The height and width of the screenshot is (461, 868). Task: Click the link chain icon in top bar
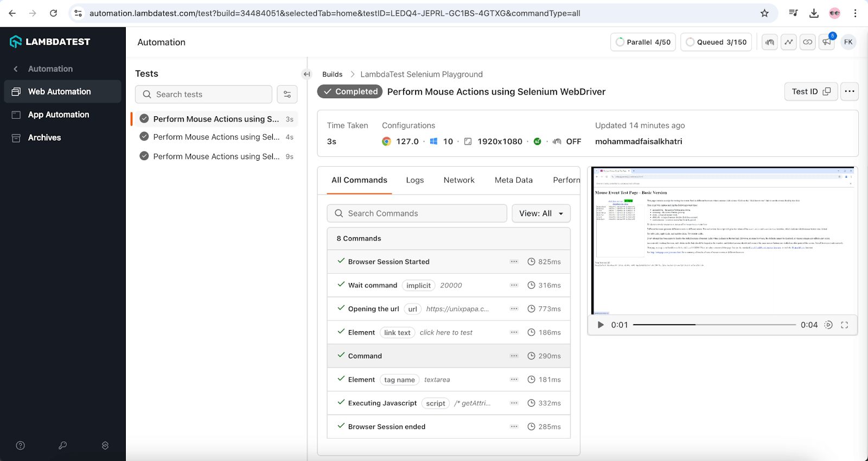[x=808, y=42]
